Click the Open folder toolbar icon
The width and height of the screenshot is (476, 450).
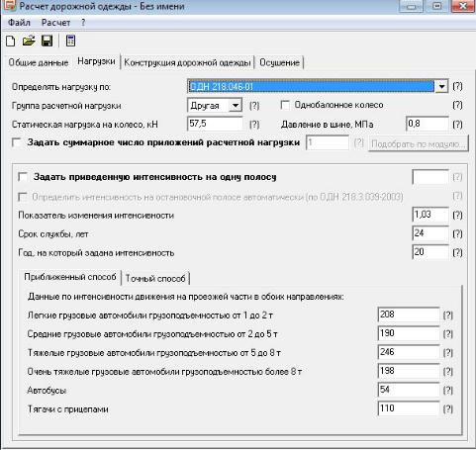pyautogui.click(x=29, y=42)
